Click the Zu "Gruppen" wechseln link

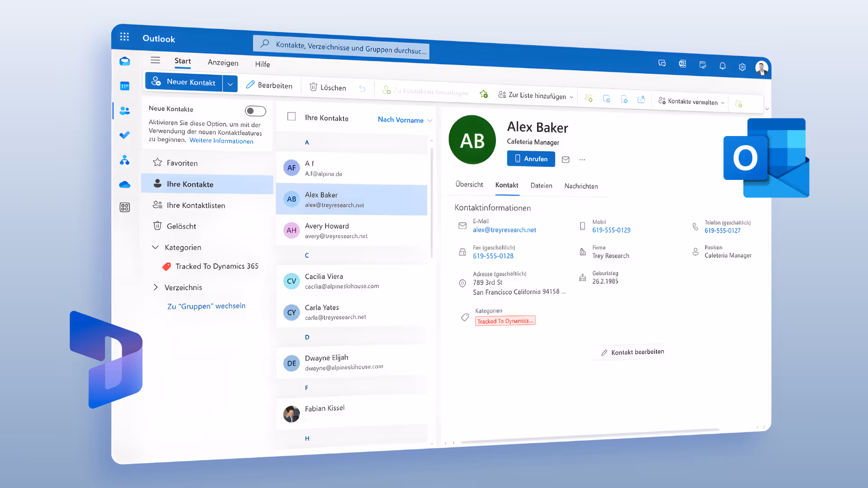tap(206, 306)
